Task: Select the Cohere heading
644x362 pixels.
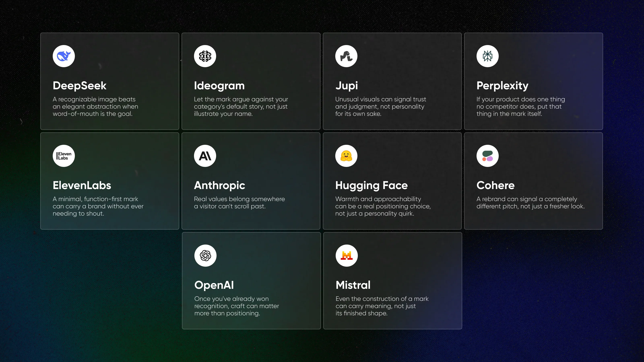Action: (x=495, y=185)
